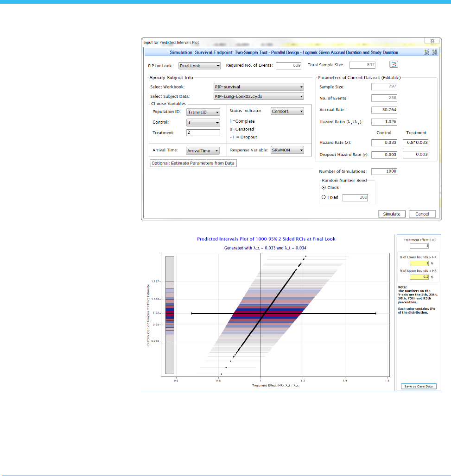Click the text '-1 = Dropout'

[x=243, y=137]
